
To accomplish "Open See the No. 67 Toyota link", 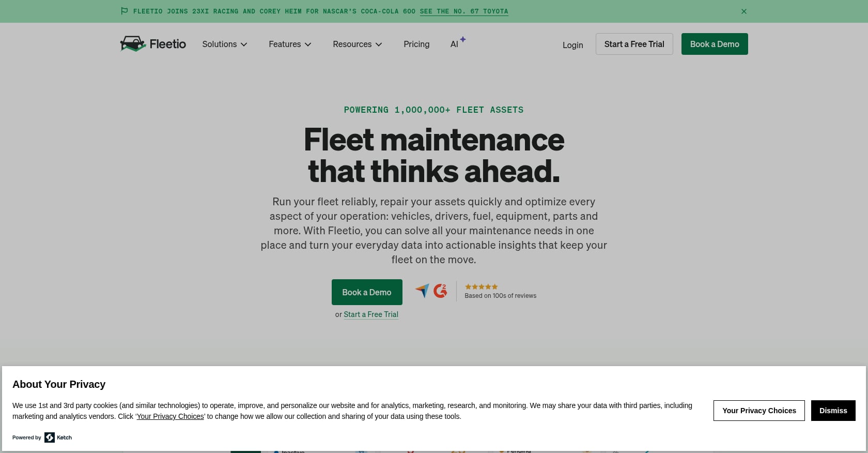I will tap(464, 11).
